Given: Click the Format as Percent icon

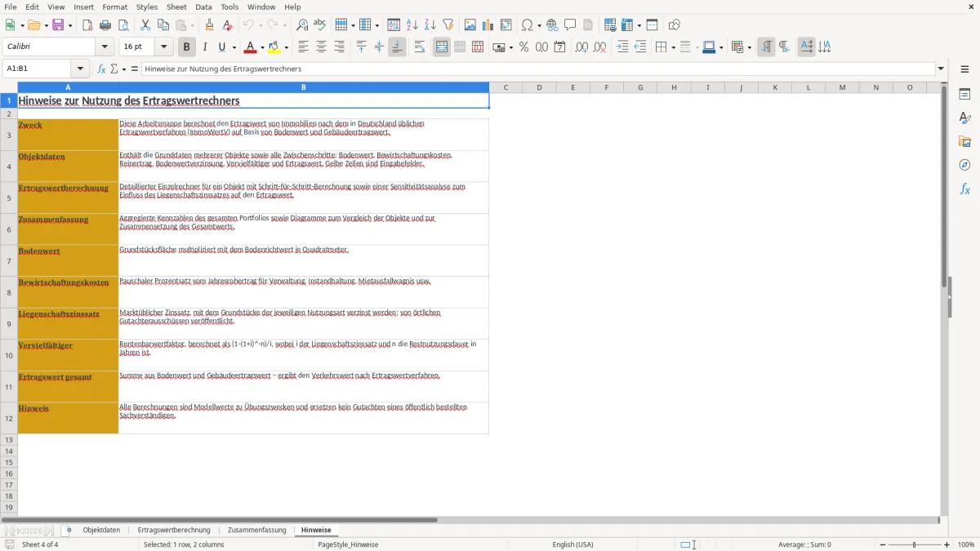Looking at the screenshot, I should [524, 47].
